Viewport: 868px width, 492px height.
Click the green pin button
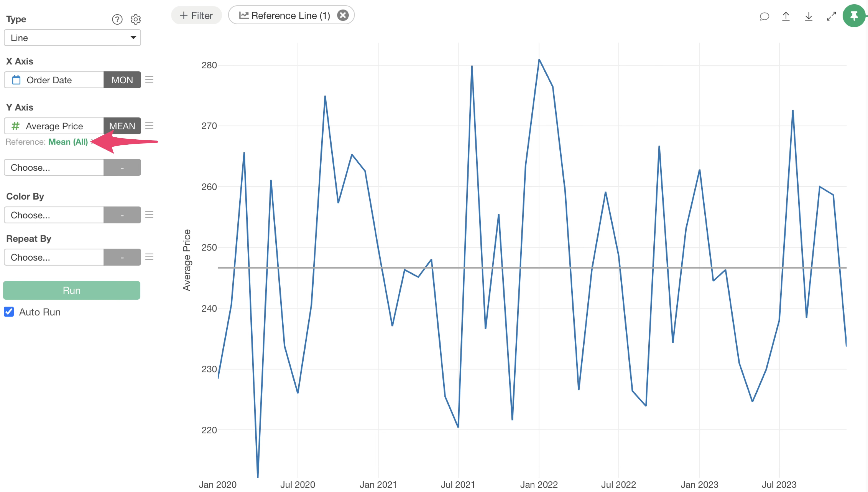pyautogui.click(x=854, y=16)
